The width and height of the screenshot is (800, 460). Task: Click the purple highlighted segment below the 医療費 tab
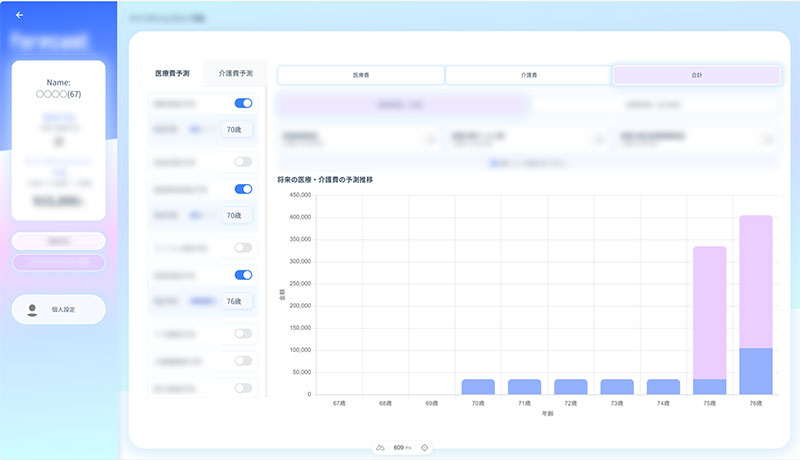pos(402,105)
